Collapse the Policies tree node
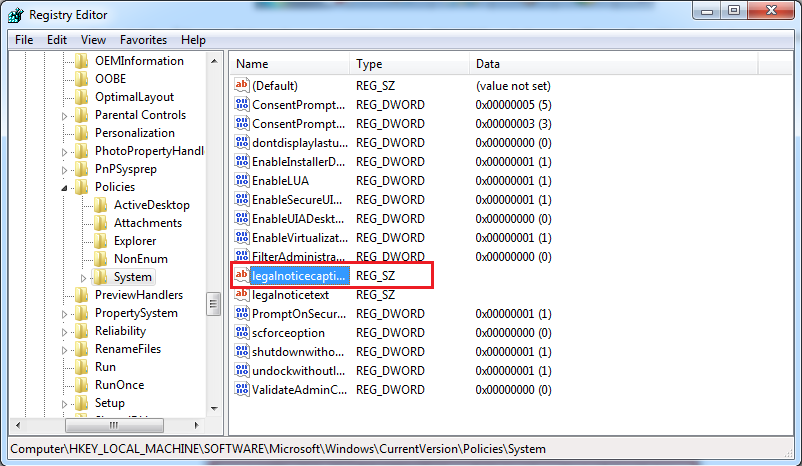Screen dimensions: 802x466 (66, 188)
